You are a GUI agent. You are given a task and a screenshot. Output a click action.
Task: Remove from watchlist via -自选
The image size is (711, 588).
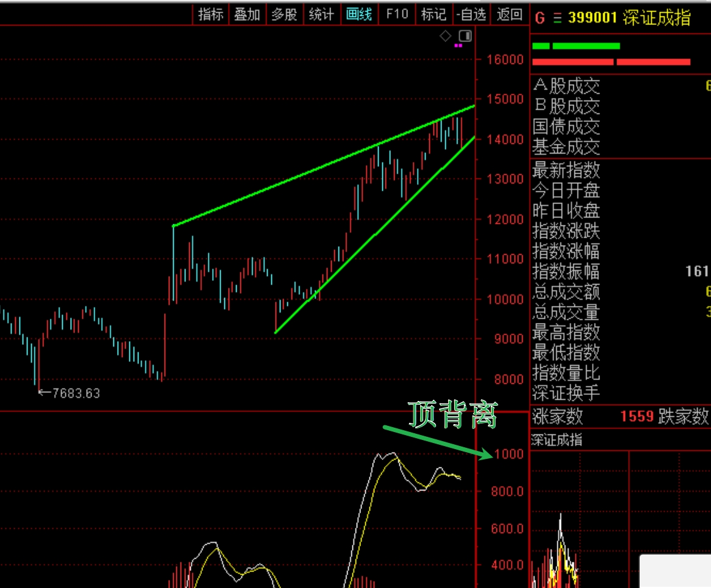pos(471,15)
